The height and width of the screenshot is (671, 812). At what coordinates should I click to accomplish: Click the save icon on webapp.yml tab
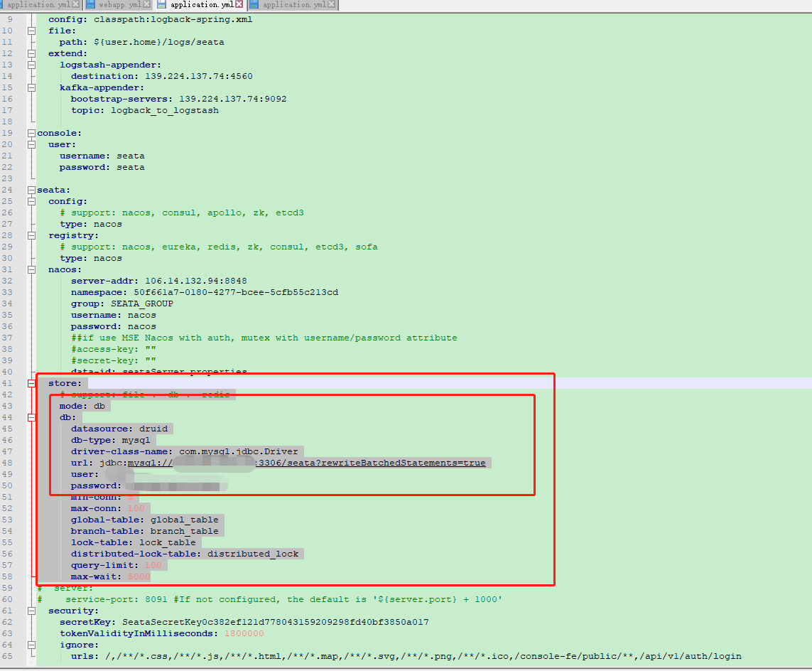(91, 5)
